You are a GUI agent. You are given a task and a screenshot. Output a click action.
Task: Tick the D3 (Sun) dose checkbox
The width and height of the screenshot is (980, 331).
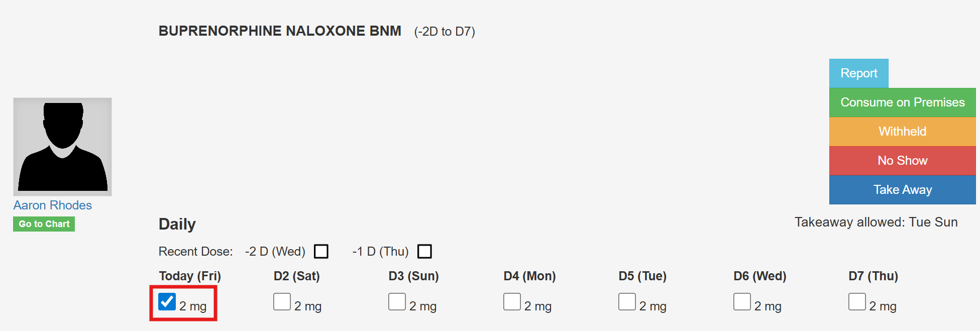pos(397,302)
